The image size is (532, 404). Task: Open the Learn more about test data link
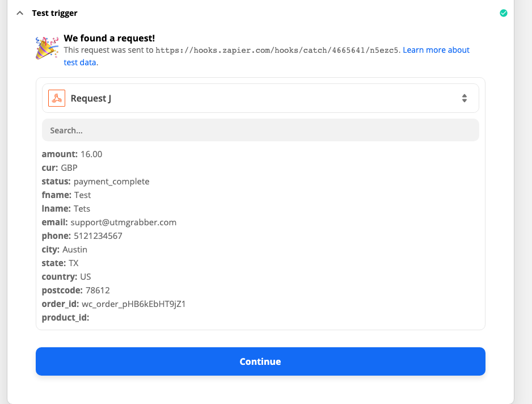click(x=436, y=50)
